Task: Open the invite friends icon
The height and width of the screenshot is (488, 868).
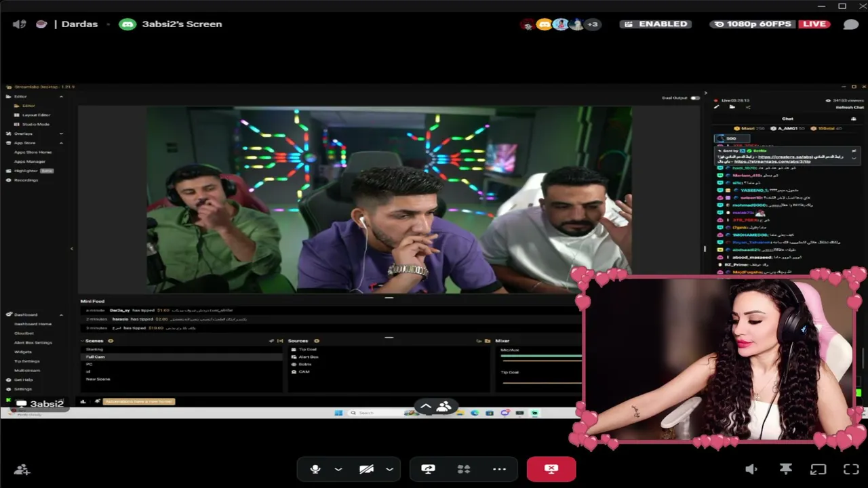Action: tap(22, 469)
